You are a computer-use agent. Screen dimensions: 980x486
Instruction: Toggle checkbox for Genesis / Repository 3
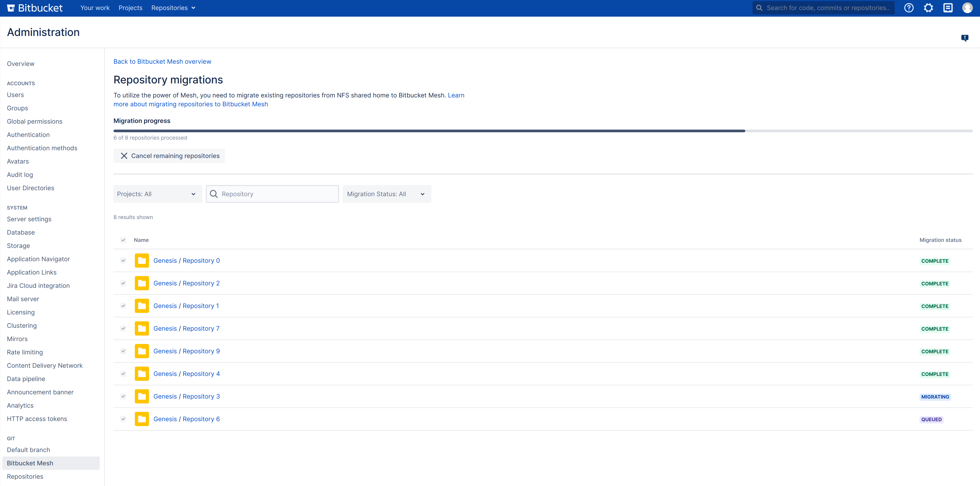pyautogui.click(x=123, y=396)
